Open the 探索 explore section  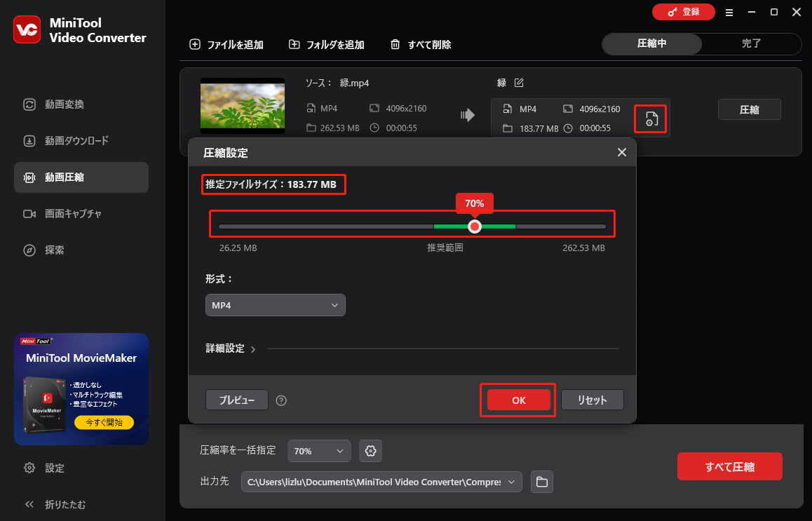click(x=81, y=250)
